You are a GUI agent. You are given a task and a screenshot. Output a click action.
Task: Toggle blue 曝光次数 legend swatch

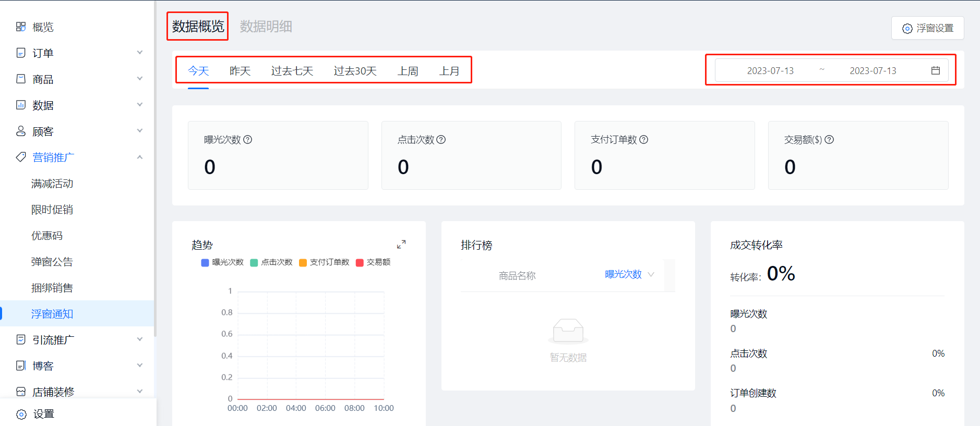click(205, 262)
